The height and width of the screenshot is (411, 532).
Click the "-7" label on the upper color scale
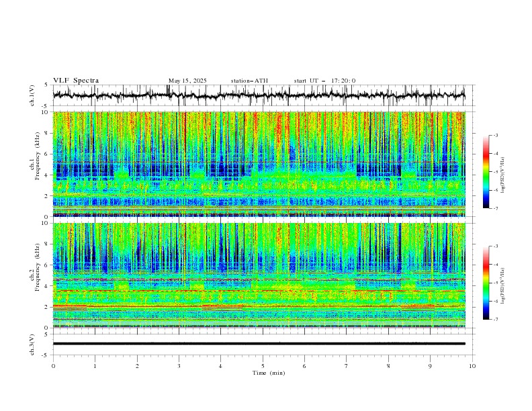[x=495, y=208]
